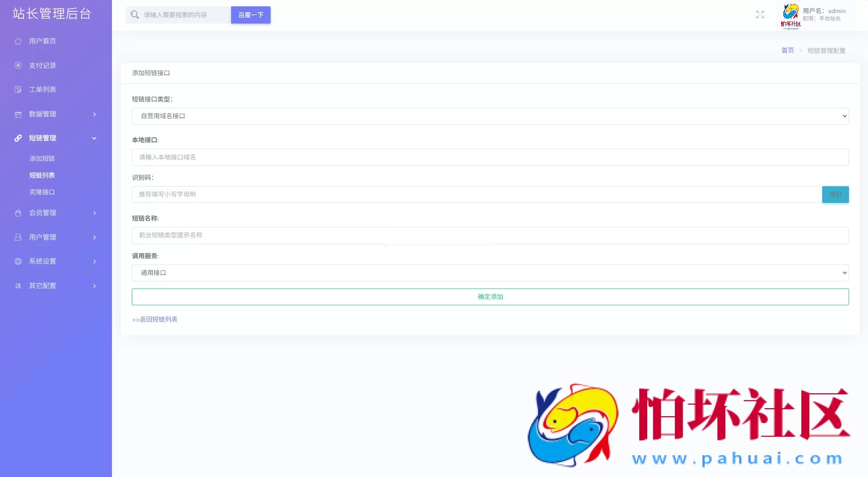Click the fullscreen toggle icon in header
Screen dimensions: 868x477
(x=760, y=15)
